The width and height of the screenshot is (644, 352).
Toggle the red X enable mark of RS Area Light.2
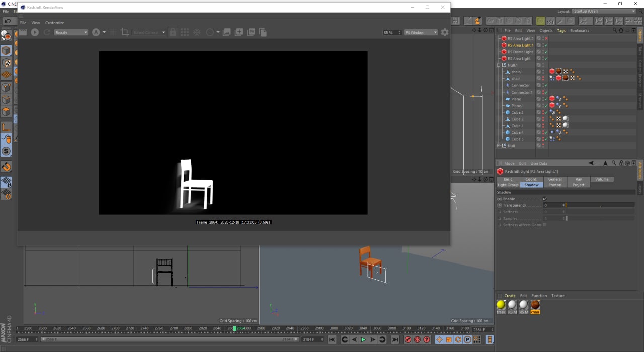[546, 39]
